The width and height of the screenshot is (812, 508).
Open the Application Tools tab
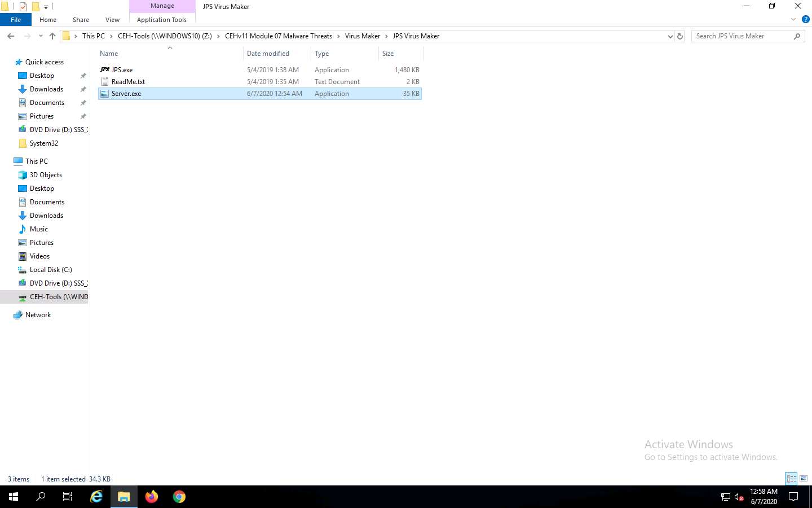click(x=162, y=20)
